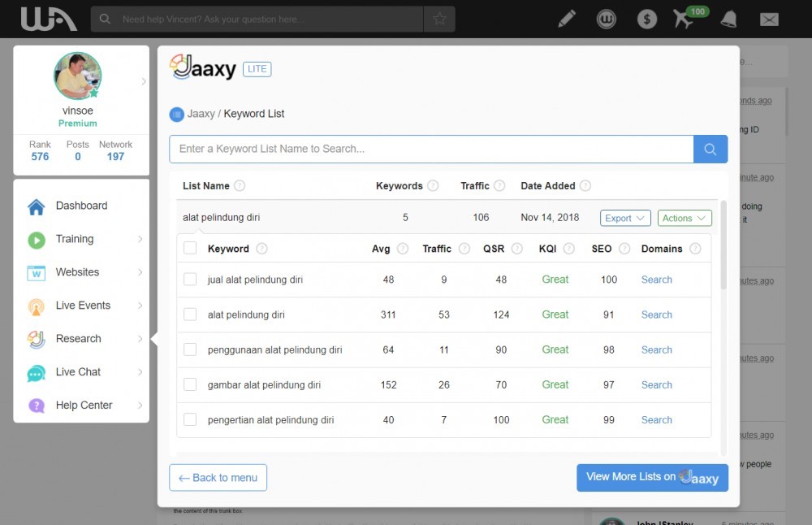812x525 pixels.
Task: Expand the Live Chat submenu chevron
Action: tap(140, 371)
